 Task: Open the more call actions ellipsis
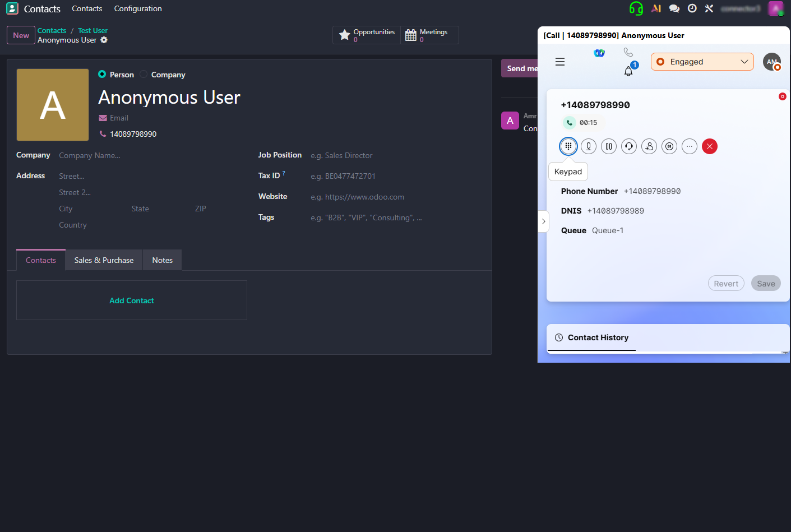[x=689, y=146]
